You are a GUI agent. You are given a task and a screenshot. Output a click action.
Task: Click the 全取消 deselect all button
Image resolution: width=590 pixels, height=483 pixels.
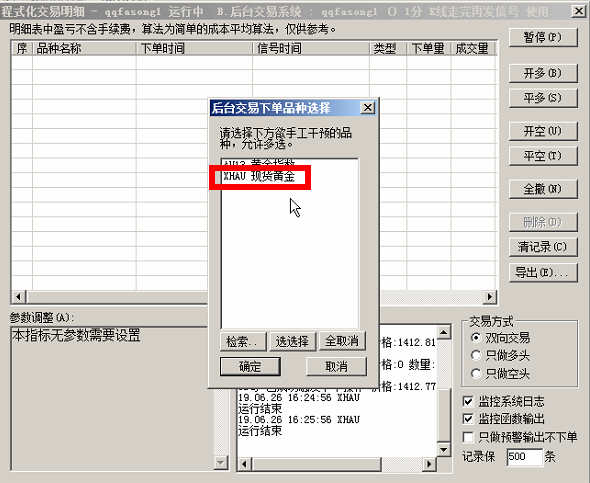pyautogui.click(x=342, y=341)
